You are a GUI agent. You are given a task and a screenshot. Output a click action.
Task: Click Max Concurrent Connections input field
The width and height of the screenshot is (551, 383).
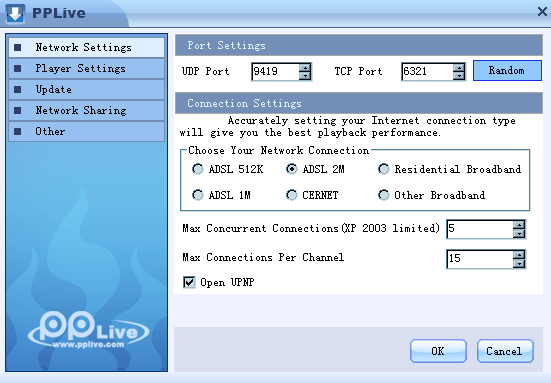(x=480, y=229)
